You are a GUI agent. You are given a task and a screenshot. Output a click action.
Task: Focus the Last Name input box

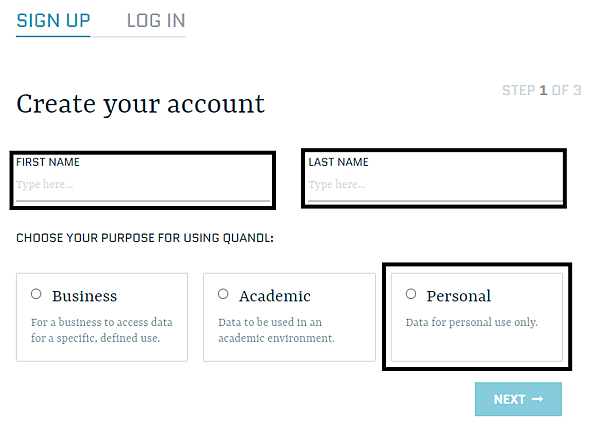coord(433,185)
